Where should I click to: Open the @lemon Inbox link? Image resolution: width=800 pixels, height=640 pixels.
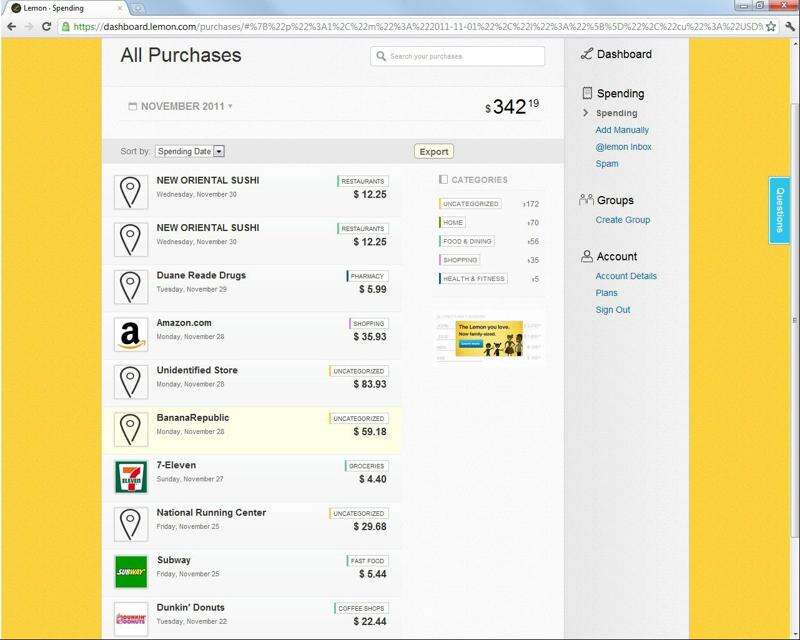(623, 147)
